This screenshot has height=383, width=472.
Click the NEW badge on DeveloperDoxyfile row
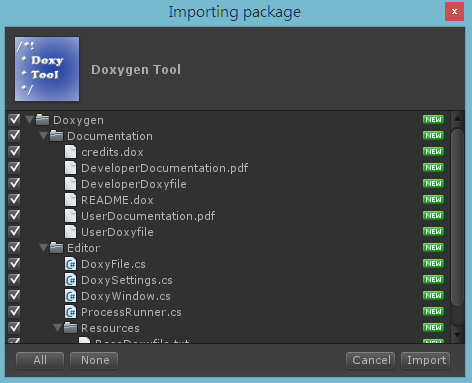(433, 184)
